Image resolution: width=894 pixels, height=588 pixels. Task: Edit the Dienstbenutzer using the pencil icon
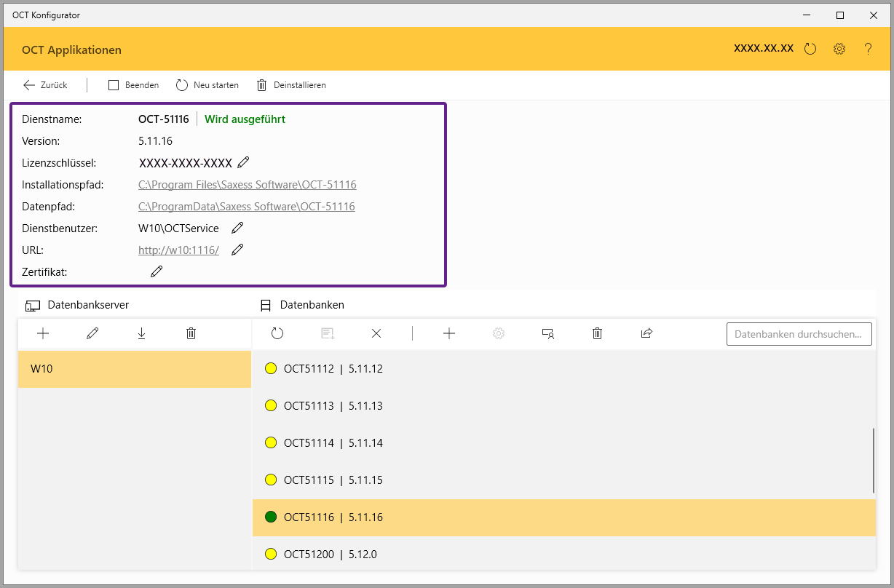coord(237,228)
